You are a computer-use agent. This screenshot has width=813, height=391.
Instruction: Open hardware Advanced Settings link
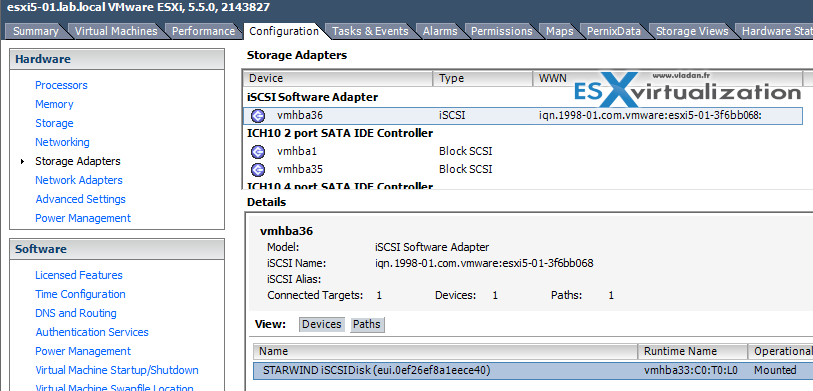click(x=80, y=199)
